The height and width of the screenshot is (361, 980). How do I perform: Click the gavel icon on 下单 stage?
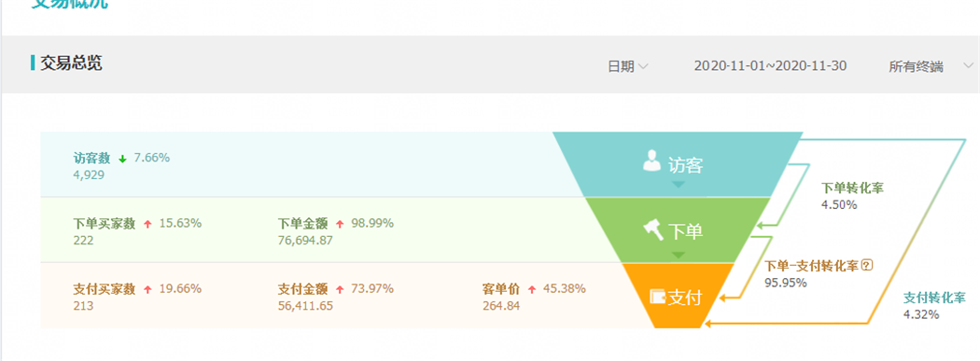[x=653, y=231]
